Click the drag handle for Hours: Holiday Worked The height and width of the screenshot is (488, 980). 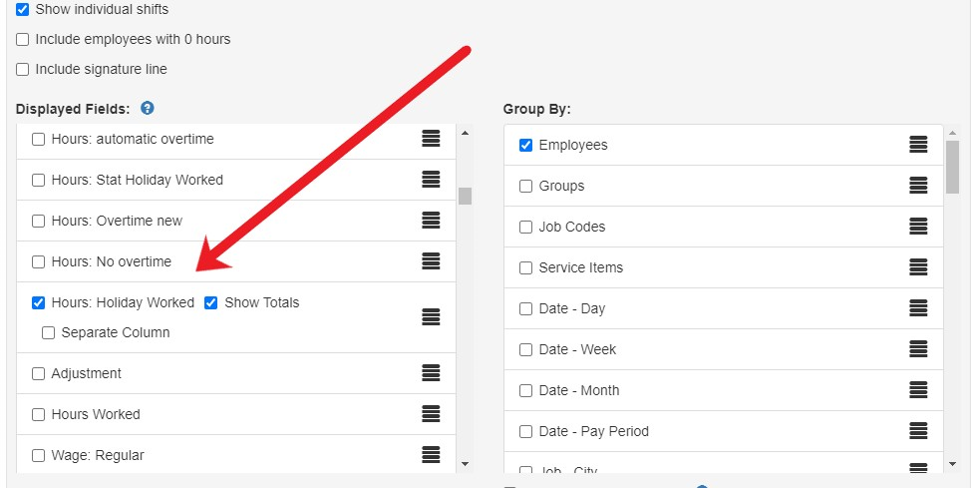(x=431, y=317)
